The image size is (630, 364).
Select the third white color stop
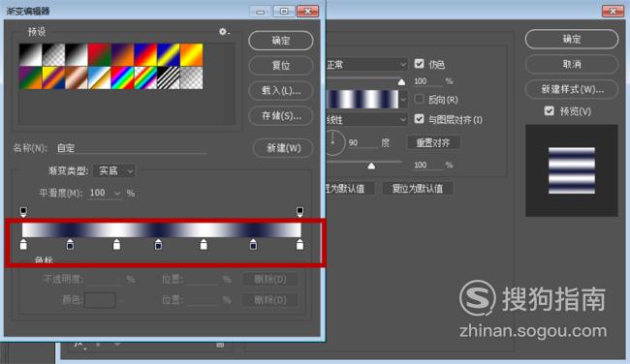point(204,244)
